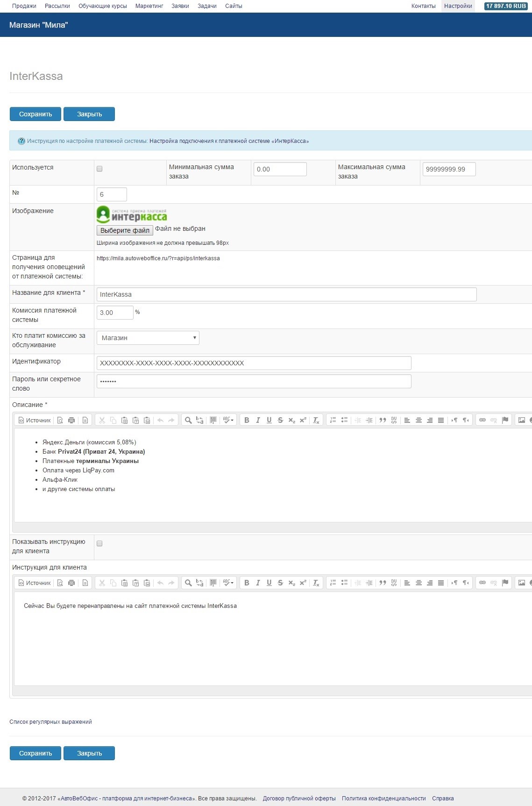Screen dimensions: 532x806
Task: Insert bulleted list in the Описание editor
Action: pyautogui.click(x=344, y=420)
